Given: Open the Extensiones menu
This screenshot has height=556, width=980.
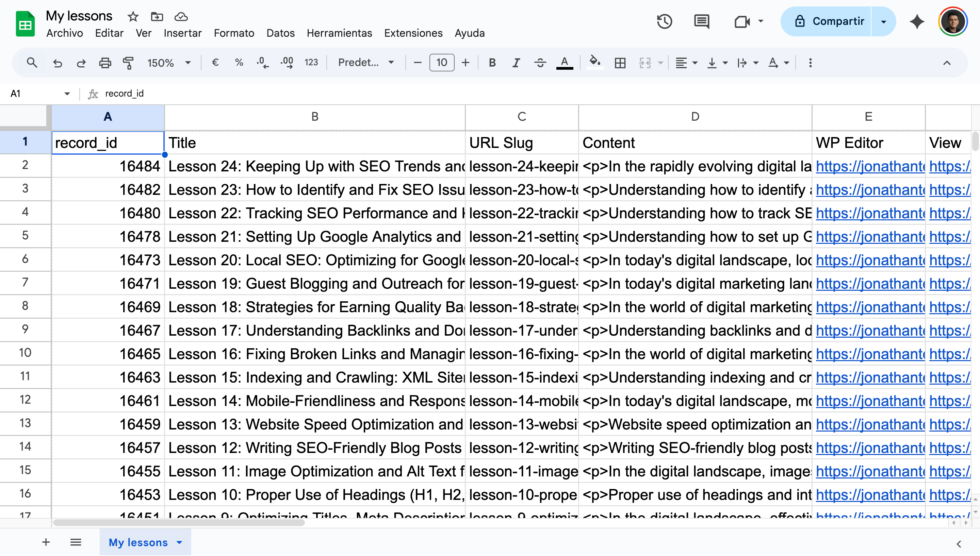Looking at the screenshot, I should (413, 33).
